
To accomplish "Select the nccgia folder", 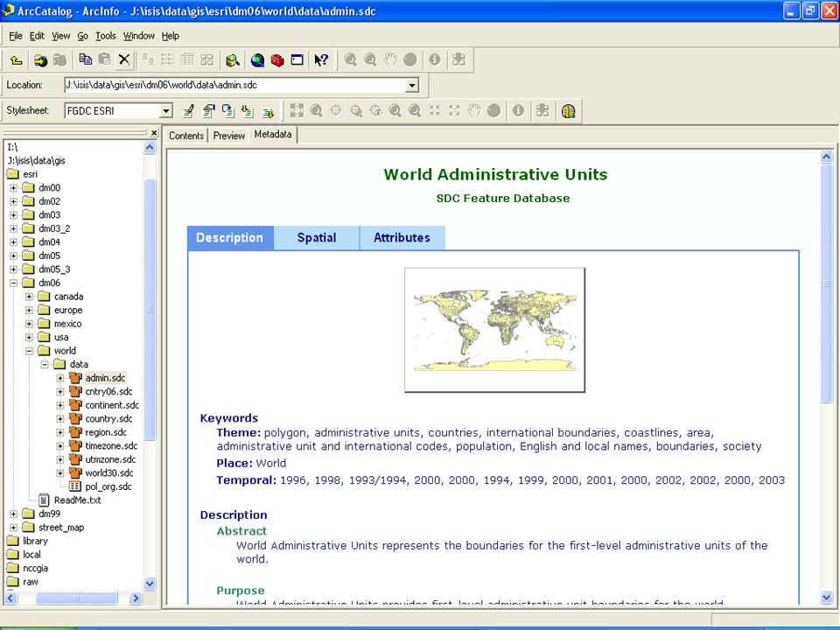I will click(35, 569).
